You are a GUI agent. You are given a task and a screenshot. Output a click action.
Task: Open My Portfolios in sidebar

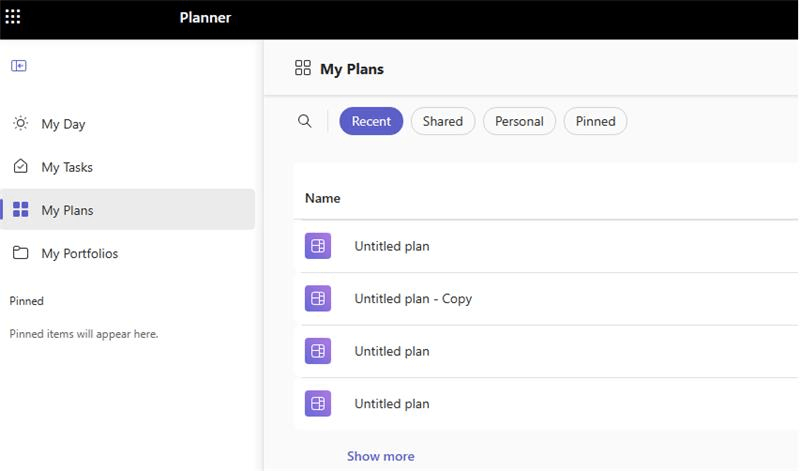(128, 253)
